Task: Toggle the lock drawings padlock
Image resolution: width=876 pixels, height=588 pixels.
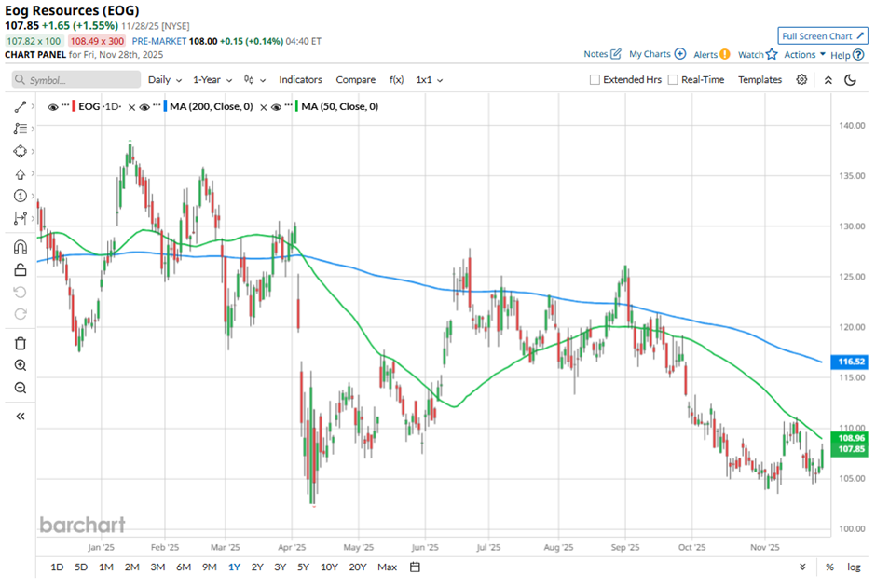Action: [x=21, y=269]
